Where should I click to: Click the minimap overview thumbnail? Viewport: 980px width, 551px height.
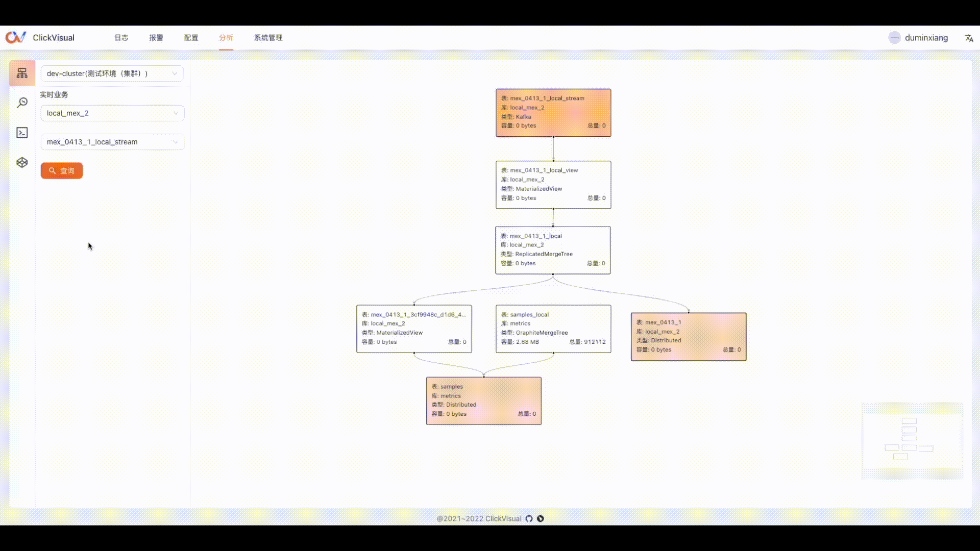click(912, 441)
